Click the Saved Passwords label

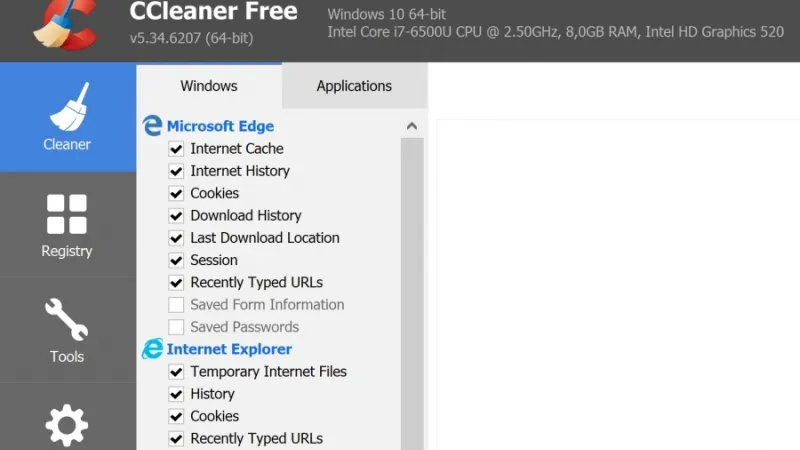coord(244,327)
